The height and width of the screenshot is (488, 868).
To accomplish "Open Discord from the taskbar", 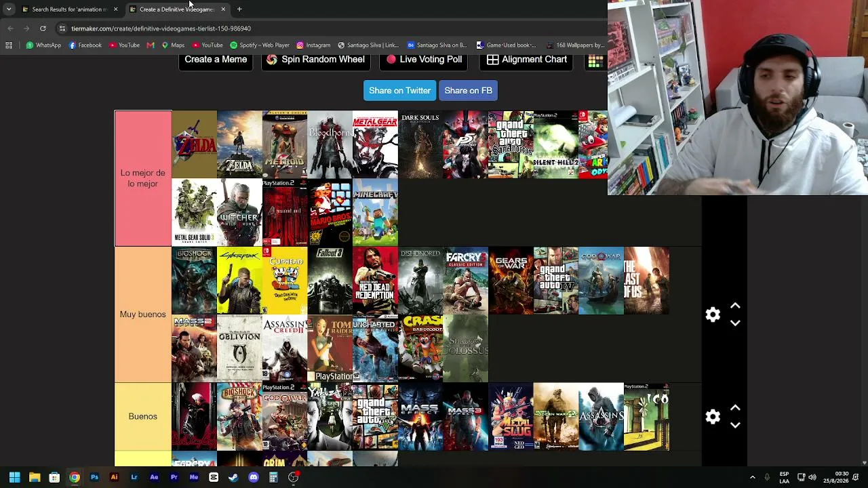I will [x=254, y=477].
